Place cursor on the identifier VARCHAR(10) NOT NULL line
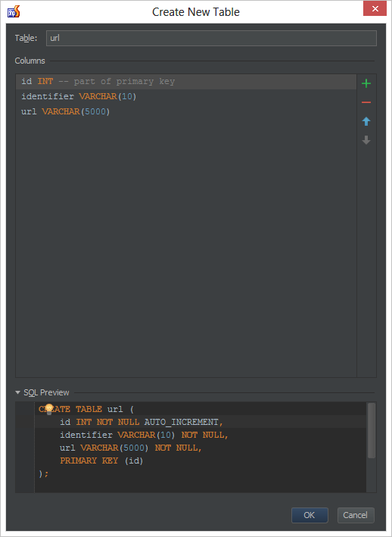The height and width of the screenshot is (537, 392). pyautogui.click(x=144, y=435)
